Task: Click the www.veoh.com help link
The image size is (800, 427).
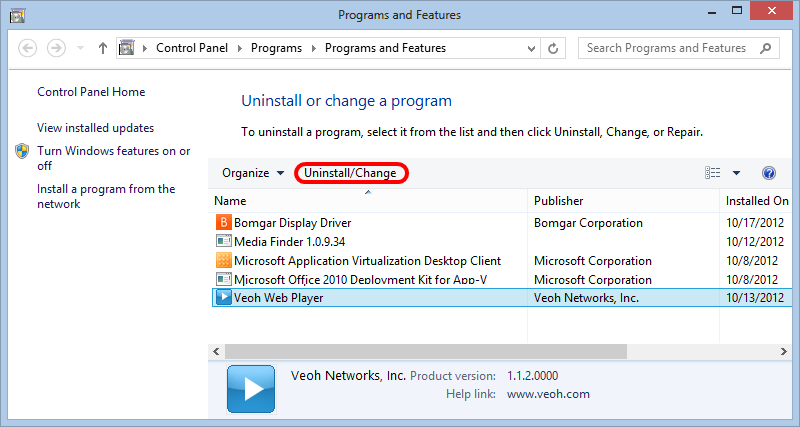Action: pos(548,394)
